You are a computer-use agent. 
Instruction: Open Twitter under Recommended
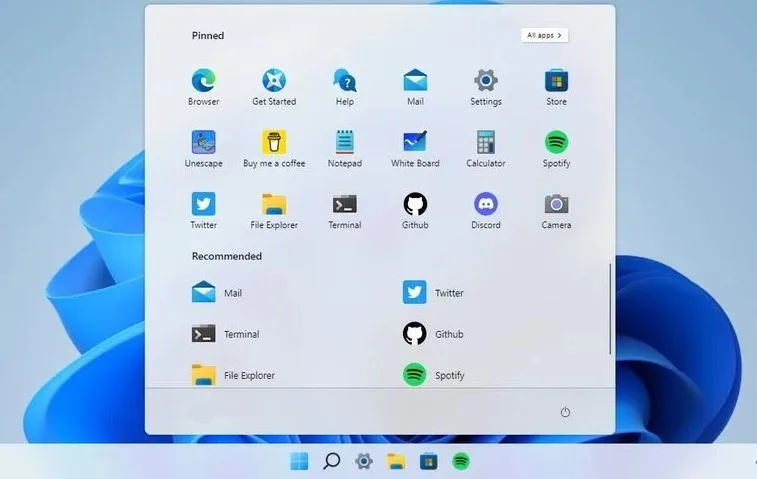[x=433, y=293]
